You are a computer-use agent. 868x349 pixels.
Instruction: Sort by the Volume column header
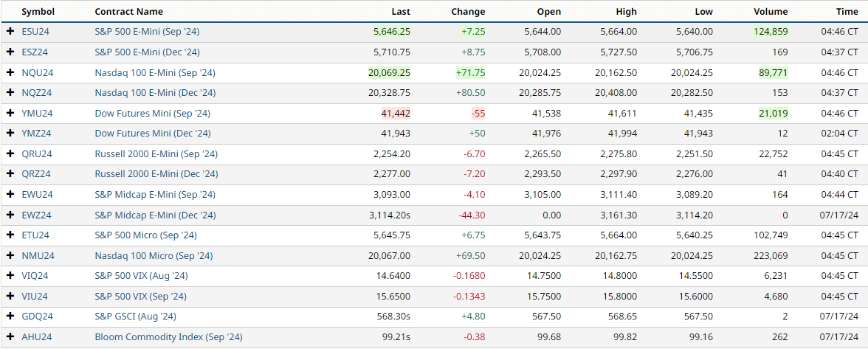click(771, 12)
